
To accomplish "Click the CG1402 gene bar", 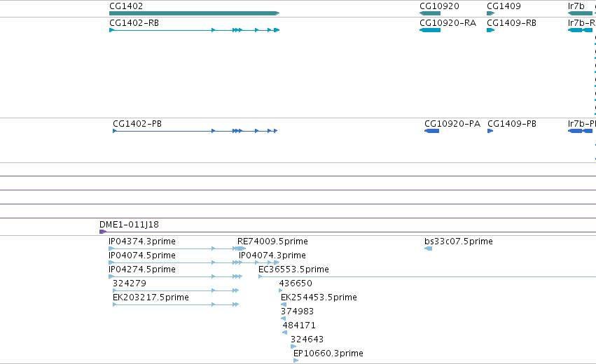I will pos(194,13).
